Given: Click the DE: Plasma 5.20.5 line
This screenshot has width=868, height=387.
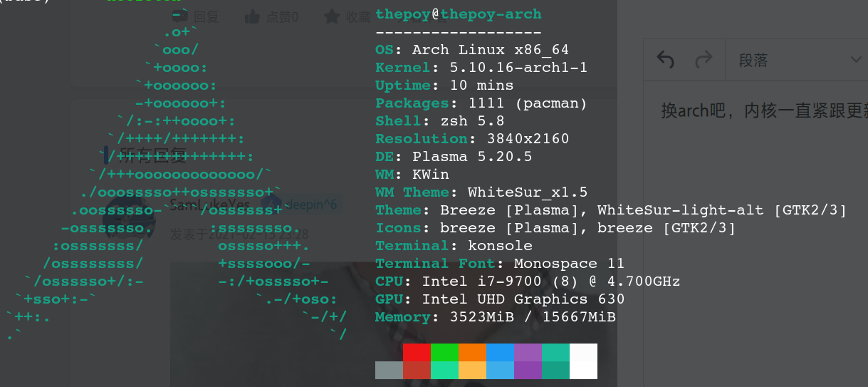Looking at the screenshot, I should pyautogui.click(x=454, y=157).
